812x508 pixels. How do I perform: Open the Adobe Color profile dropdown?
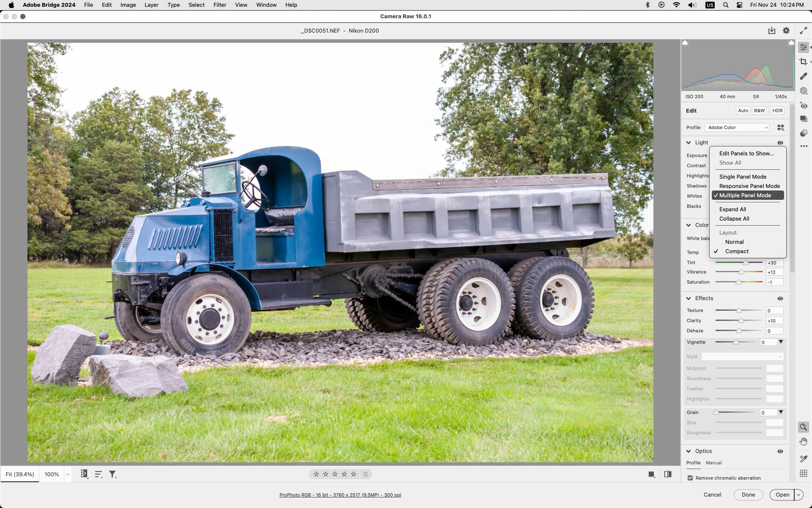[737, 127]
